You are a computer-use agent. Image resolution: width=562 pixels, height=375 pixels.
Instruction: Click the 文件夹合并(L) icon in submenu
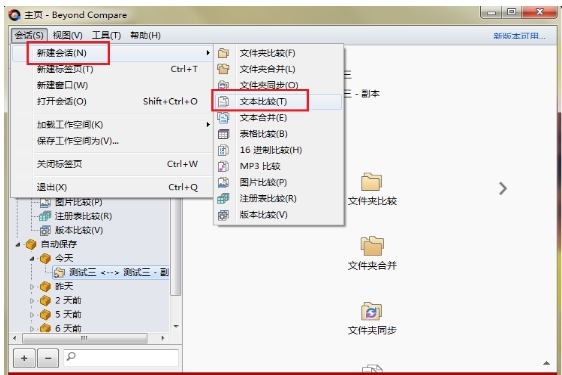223,69
